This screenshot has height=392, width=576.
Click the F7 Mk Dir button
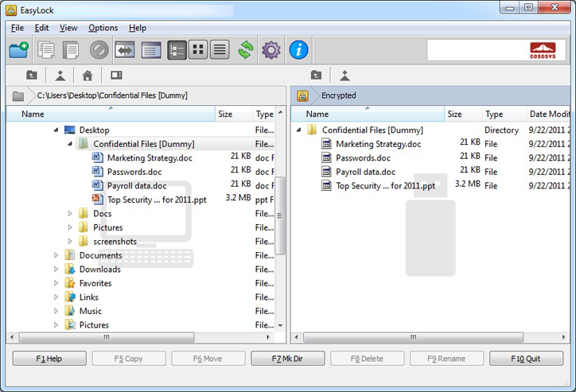point(288,359)
